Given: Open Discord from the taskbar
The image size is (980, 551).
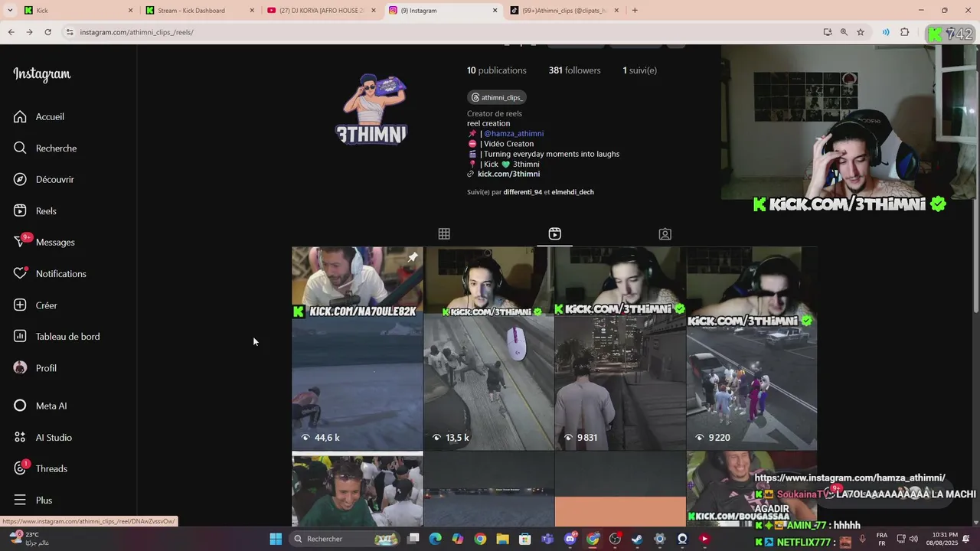Looking at the screenshot, I should [570, 539].
